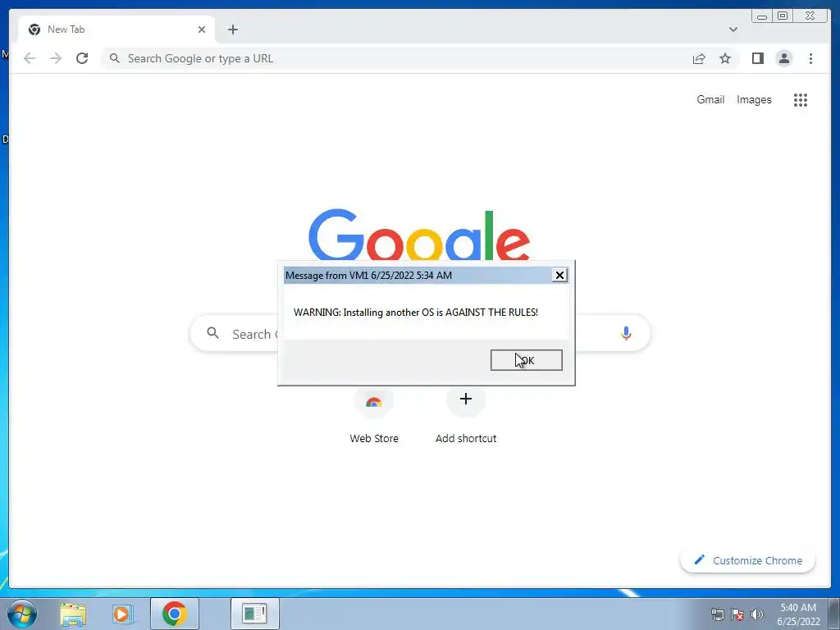Close the Message from VM1 dialog
This screenshot has height=630, width=840.
tap(559, 276)
